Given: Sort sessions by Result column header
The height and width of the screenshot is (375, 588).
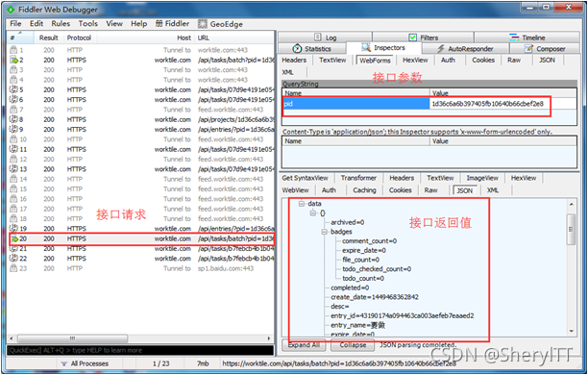Looking at the screenshot, I should [49, 37].
